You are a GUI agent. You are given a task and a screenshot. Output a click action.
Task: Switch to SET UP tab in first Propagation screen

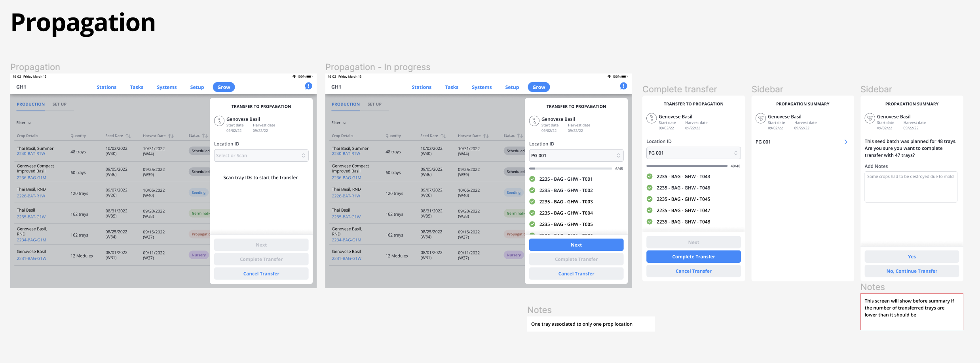pos(59,104)
